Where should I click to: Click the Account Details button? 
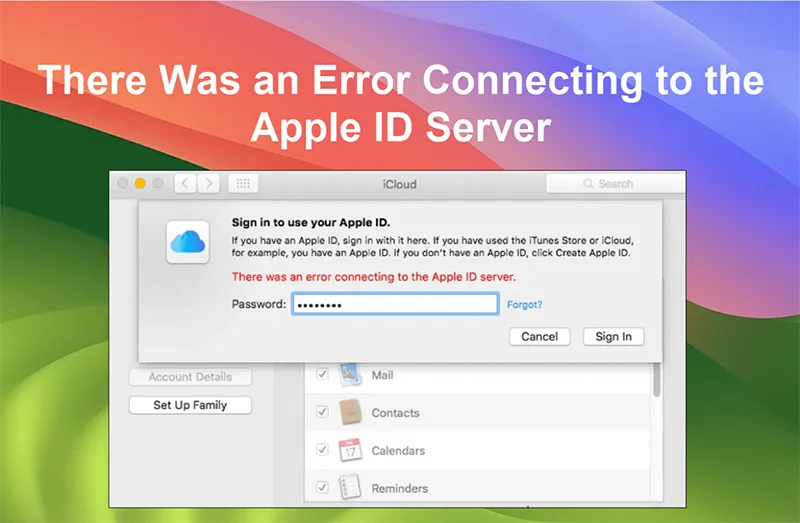click(x=190, y=377)
